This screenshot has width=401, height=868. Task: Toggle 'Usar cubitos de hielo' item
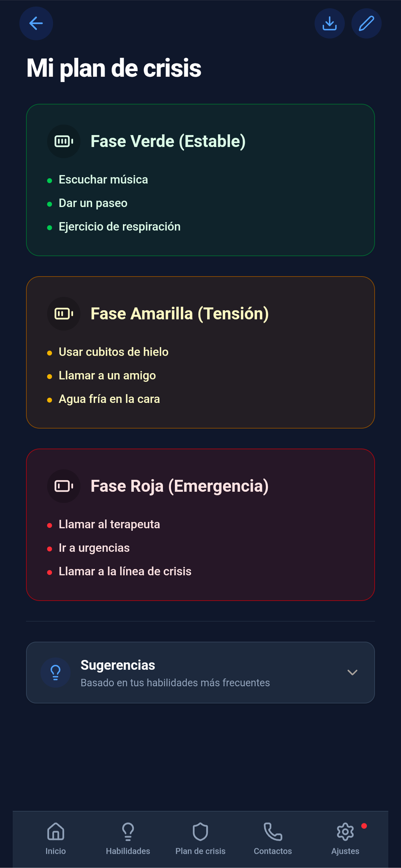click(x=114, y=352)
